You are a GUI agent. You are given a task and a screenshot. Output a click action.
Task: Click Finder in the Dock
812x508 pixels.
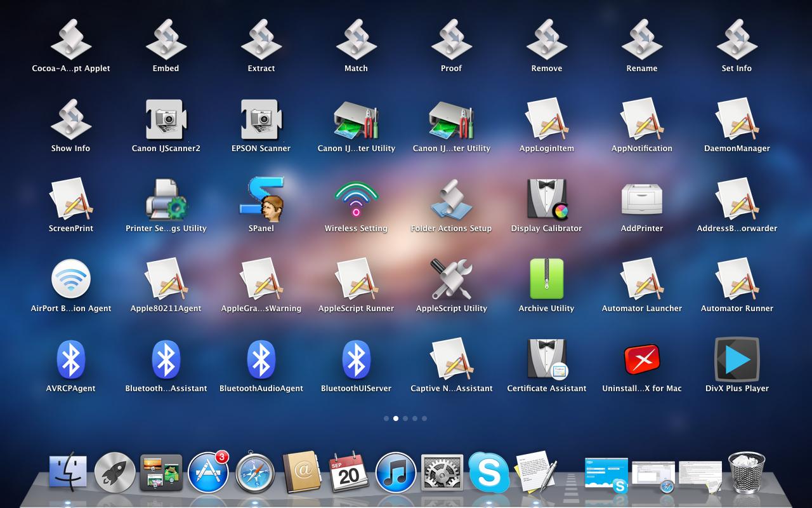coord(67,472)
